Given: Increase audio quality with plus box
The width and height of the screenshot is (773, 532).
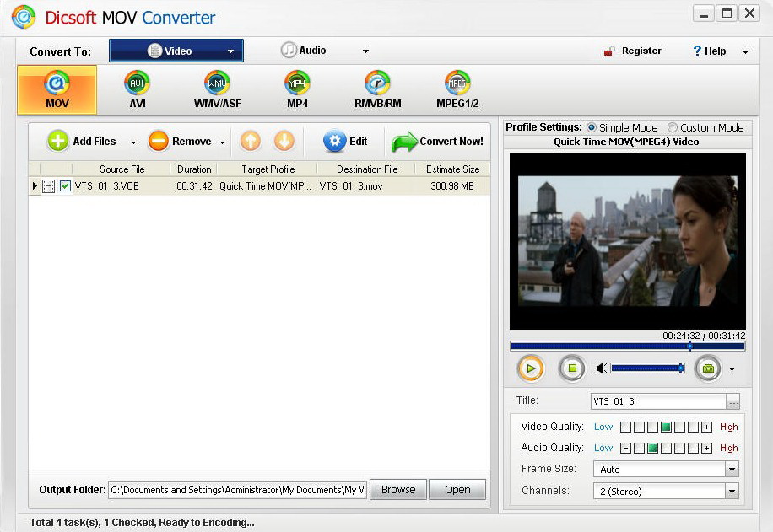Looking at the screenshot, I should click(x=706, y=449).
